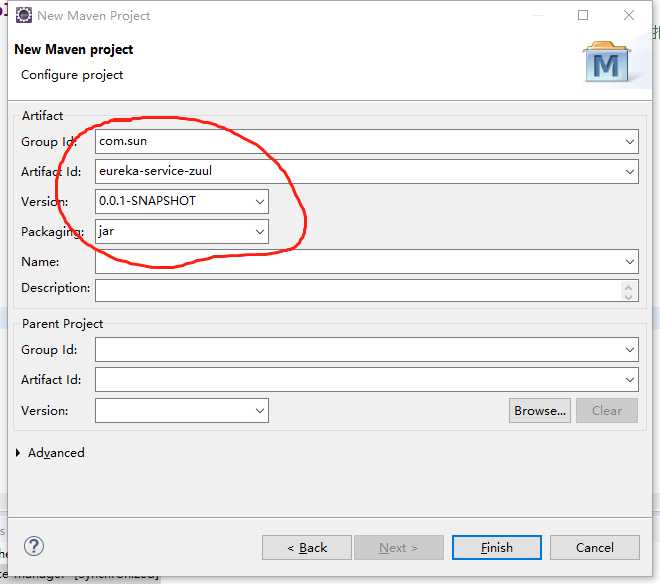Click the Clear parent project button
660x584 pixels.
(607, 411)
